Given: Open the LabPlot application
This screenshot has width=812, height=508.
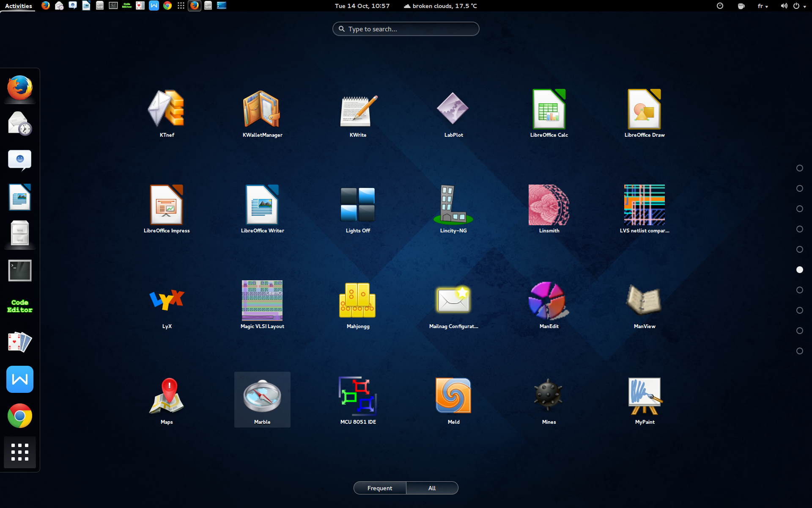Looking at the screenshot, I should [453, 113].
